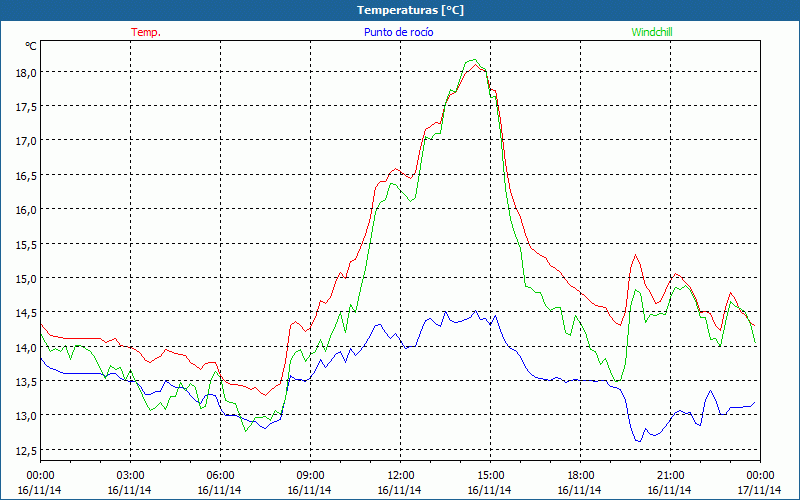Click the 12,5 y-axis value
This screenshot has width=800, height=500.
pos(26,451)
